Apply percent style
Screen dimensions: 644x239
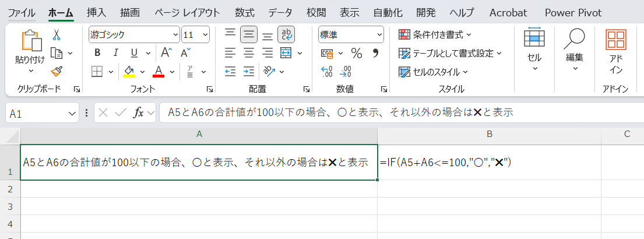tap(356, 53)
